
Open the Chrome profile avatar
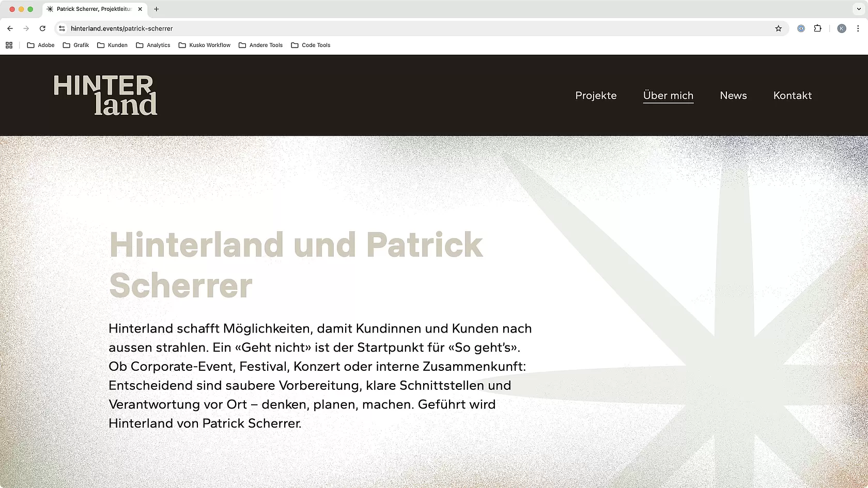coord(842,28)
